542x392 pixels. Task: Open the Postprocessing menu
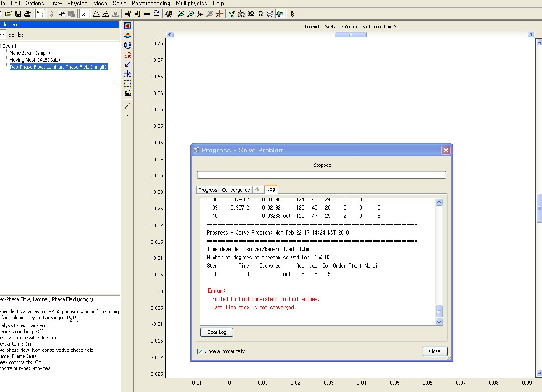[150, 3]
